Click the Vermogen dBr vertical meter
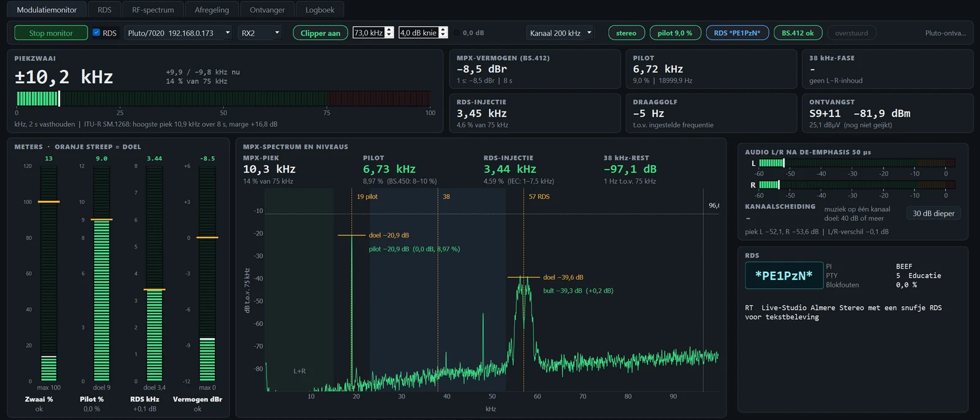The image size is (980, 420). [207, 274]
